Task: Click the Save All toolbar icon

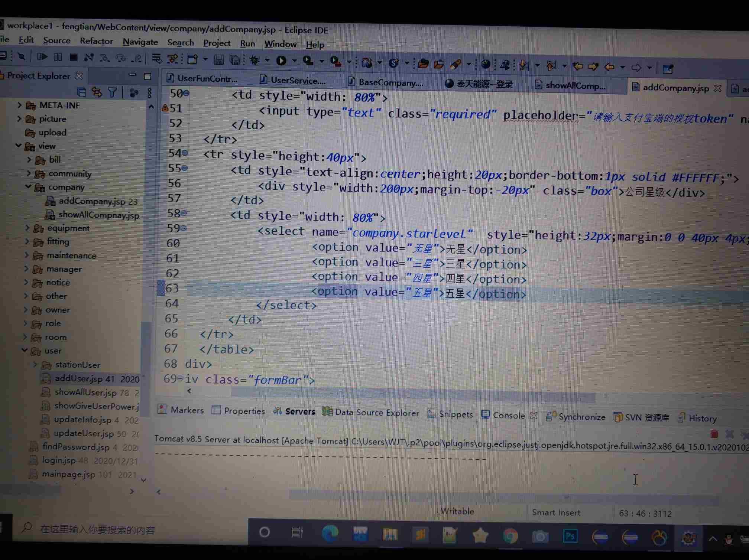Action: coord(234,60)
